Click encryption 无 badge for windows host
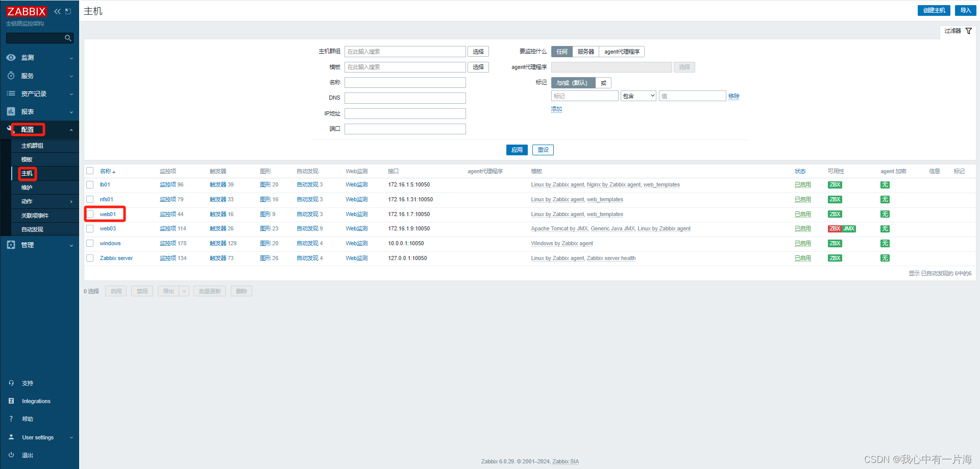980x469 pixels. 885,244
